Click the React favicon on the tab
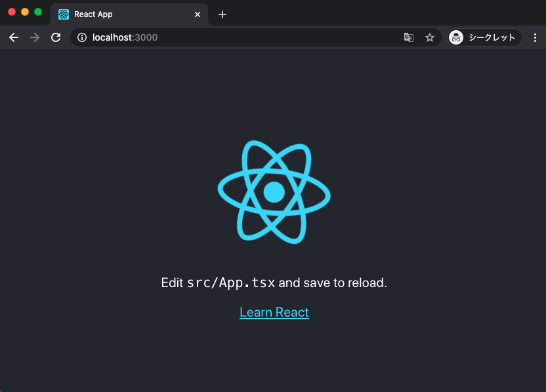The height and width of the screenshot is (392, 546). [64, 14]
